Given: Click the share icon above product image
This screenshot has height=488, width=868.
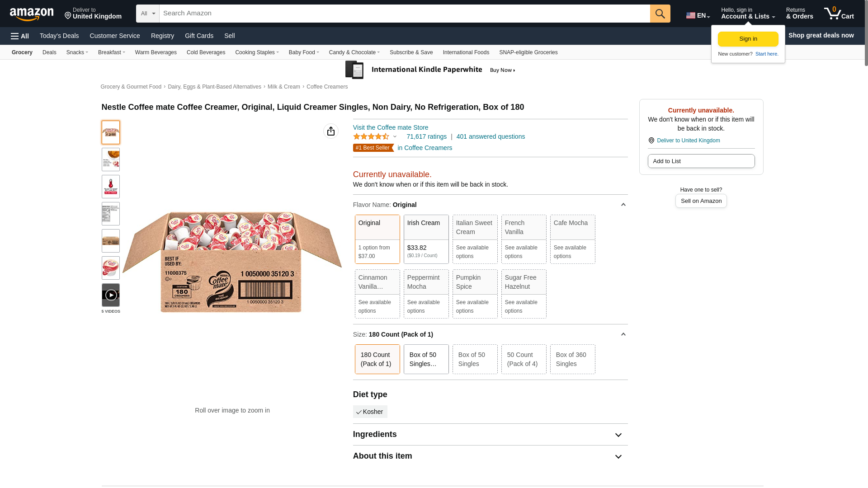Looking at the screenshot, I should pyautogui.click(x=331, y=131).
